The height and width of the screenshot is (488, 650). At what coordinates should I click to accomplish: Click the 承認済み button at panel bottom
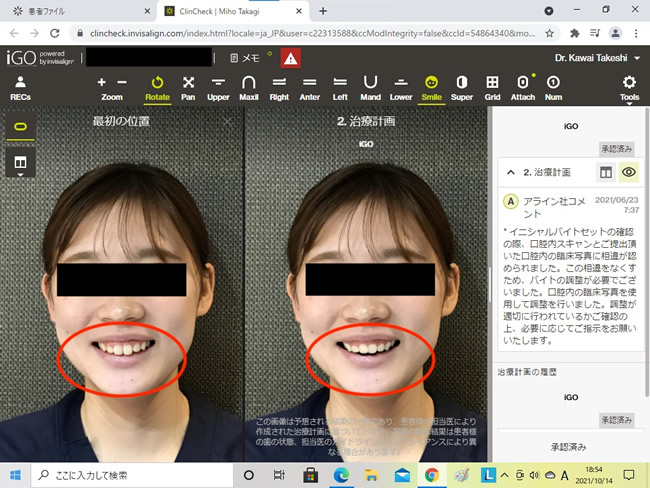click(570, 445)
